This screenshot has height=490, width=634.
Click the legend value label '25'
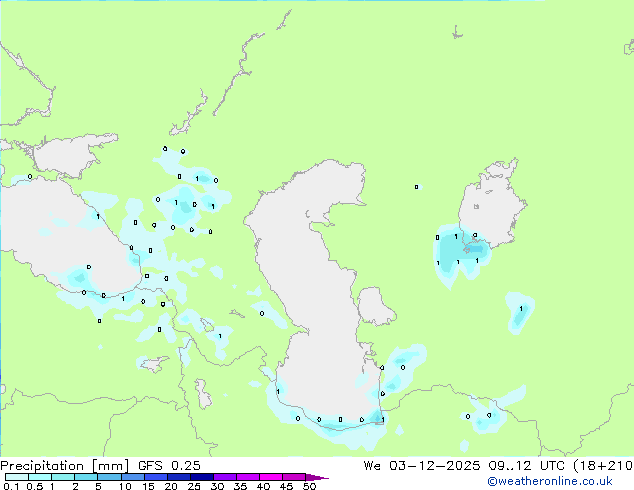[x=194, y=486]
